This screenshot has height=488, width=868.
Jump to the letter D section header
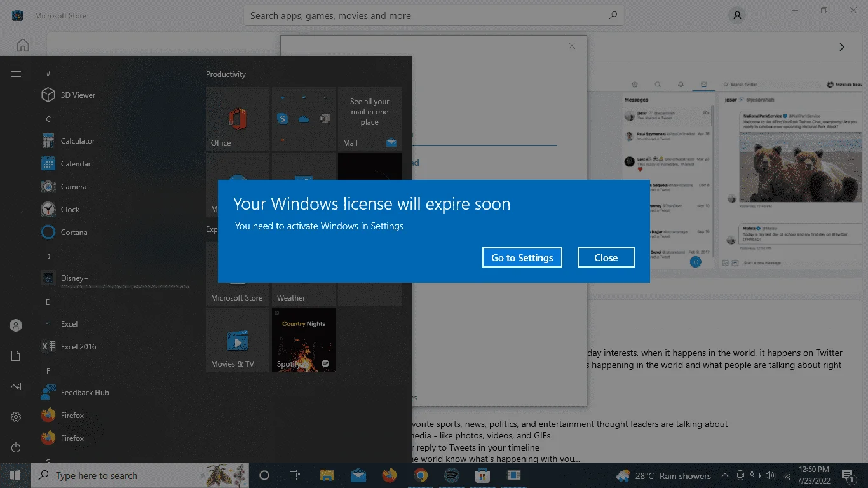48,256
